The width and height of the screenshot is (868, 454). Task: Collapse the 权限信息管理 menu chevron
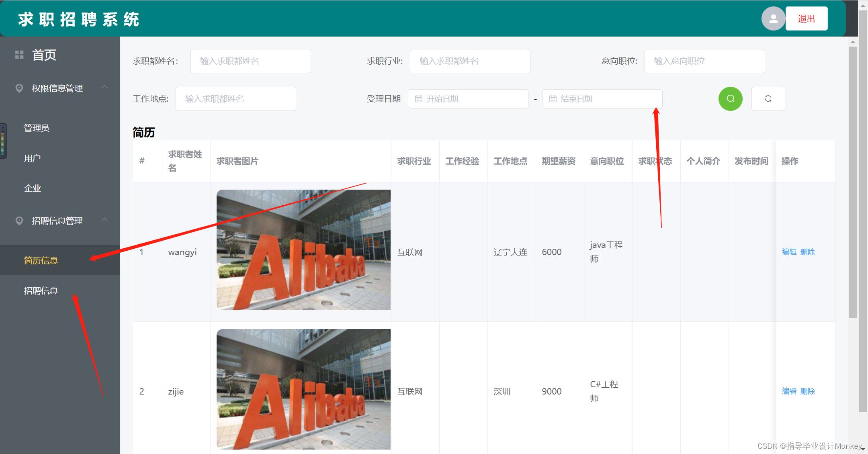(104, 87)
